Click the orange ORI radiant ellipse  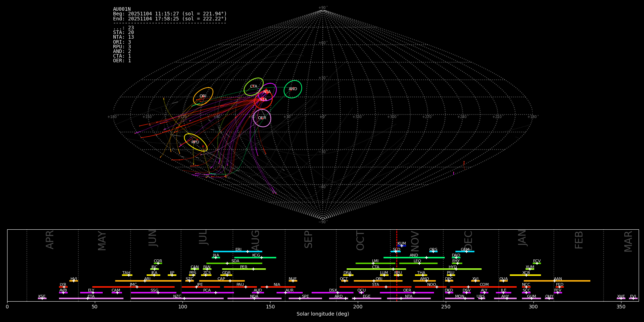click(203, 96)
